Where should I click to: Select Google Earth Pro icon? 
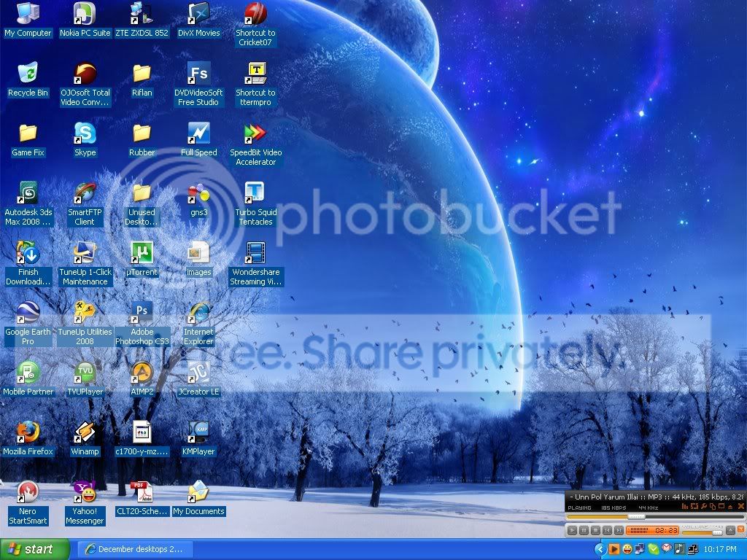point(28,324)
